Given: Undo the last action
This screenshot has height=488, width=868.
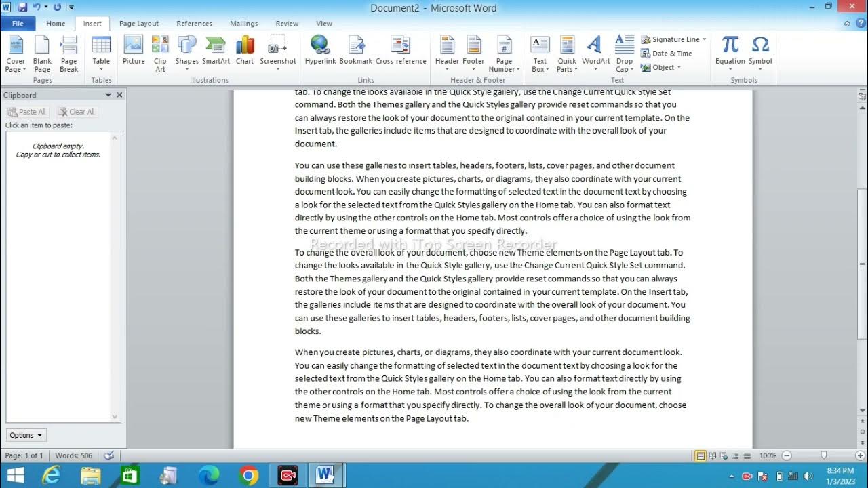Looking at the screenshot, I should click(x=37, y=7).
